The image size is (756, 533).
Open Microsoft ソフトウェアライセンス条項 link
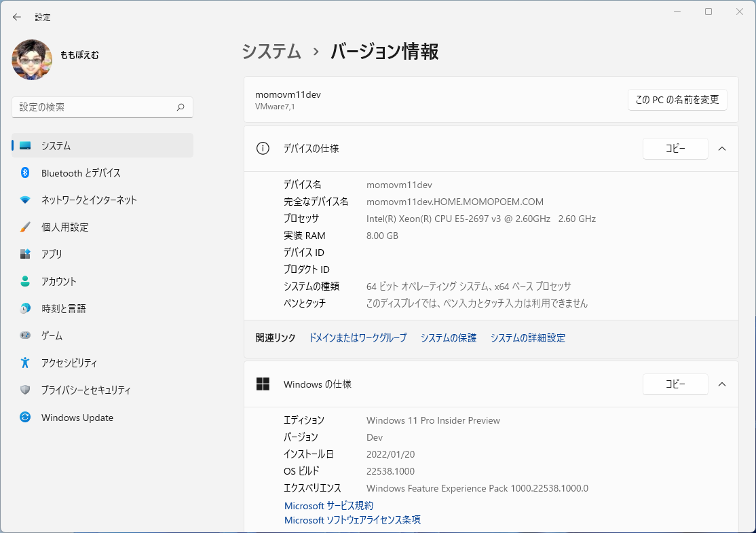(x=352, y=520)
